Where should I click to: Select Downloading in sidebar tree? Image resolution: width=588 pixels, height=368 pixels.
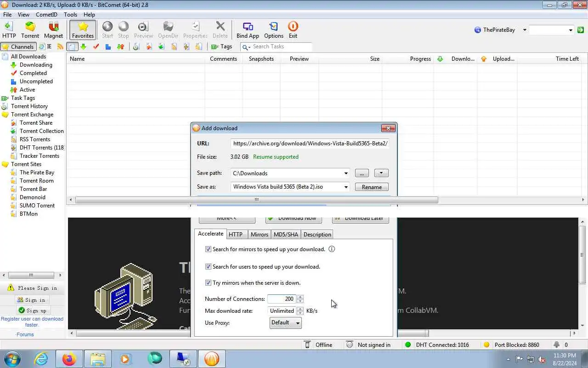coord(36,65)
